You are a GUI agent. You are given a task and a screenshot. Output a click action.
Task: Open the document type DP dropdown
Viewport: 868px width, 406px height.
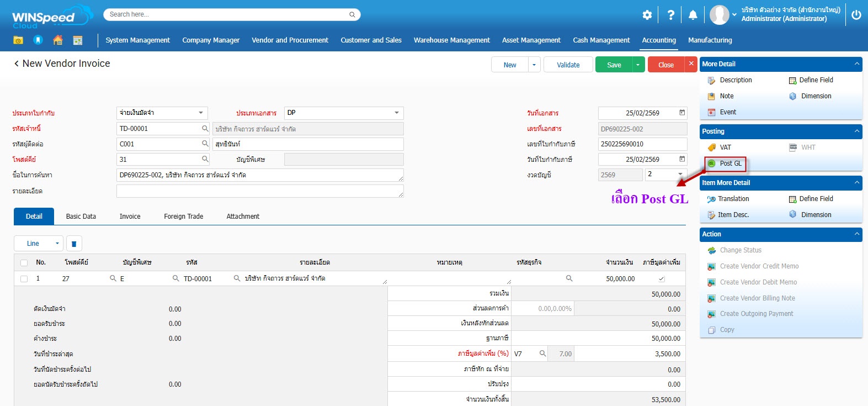(396, 113)
